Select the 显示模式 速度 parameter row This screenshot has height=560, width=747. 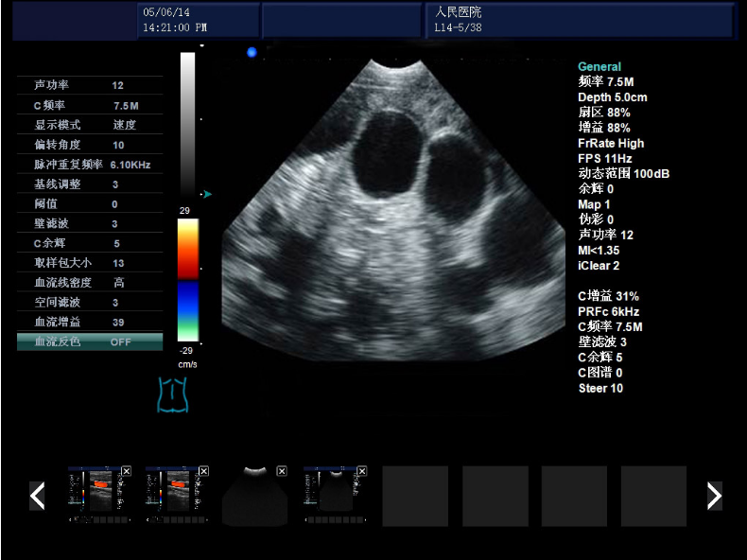coord(90,125)
